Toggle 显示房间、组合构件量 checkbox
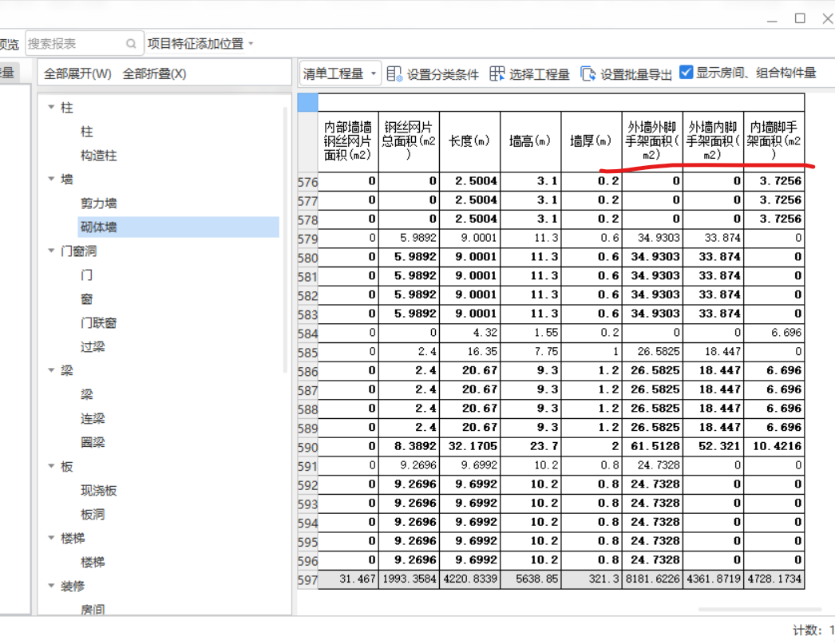Screen dimensions: 835x644 pyautogui.click(x=687, y=73)
